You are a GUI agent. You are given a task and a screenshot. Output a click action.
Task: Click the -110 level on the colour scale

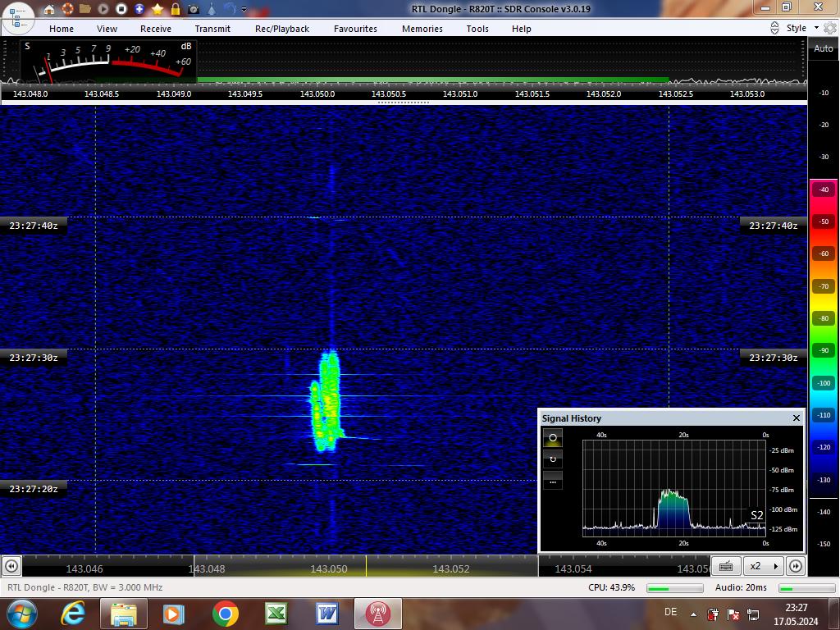(x=824, y=415)
